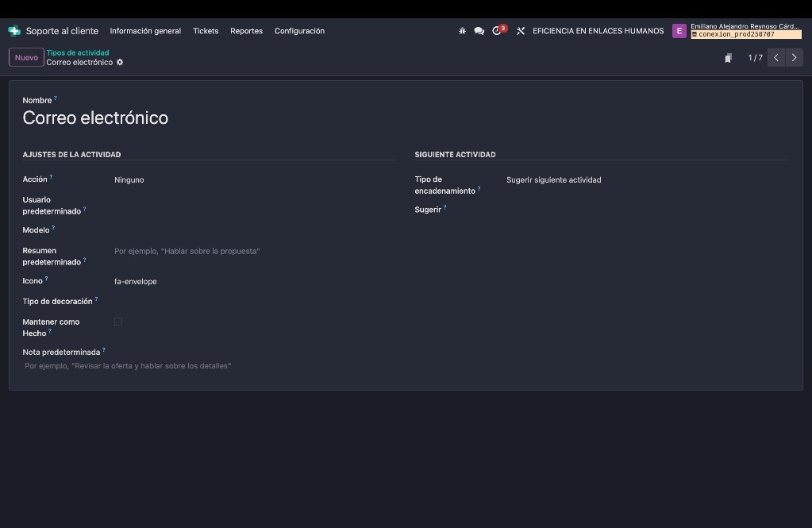Go to next record arrow
This screenshot has width=812, height=528.
click(x=794, y=57)
